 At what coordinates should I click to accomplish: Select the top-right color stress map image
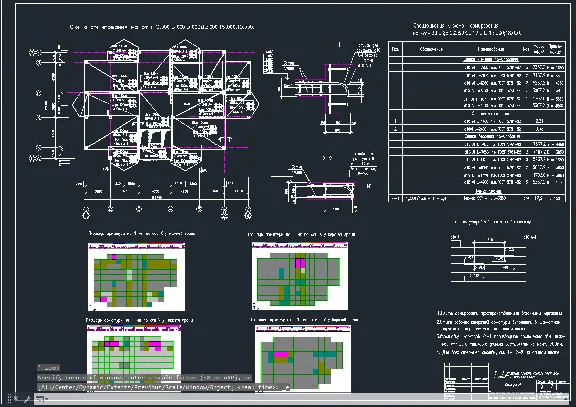click(300, 275)
